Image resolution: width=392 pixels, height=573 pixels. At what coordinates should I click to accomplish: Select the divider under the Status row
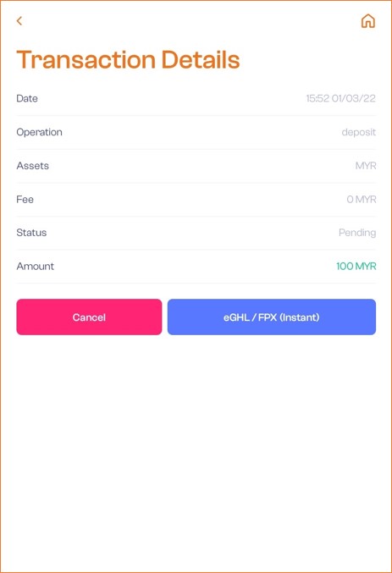[x=196, y=250]
